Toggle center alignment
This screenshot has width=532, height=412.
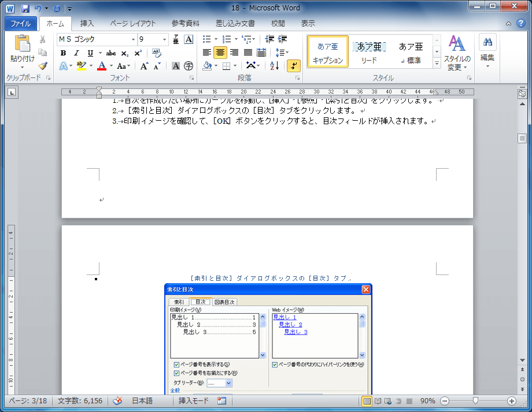[220, 53]
